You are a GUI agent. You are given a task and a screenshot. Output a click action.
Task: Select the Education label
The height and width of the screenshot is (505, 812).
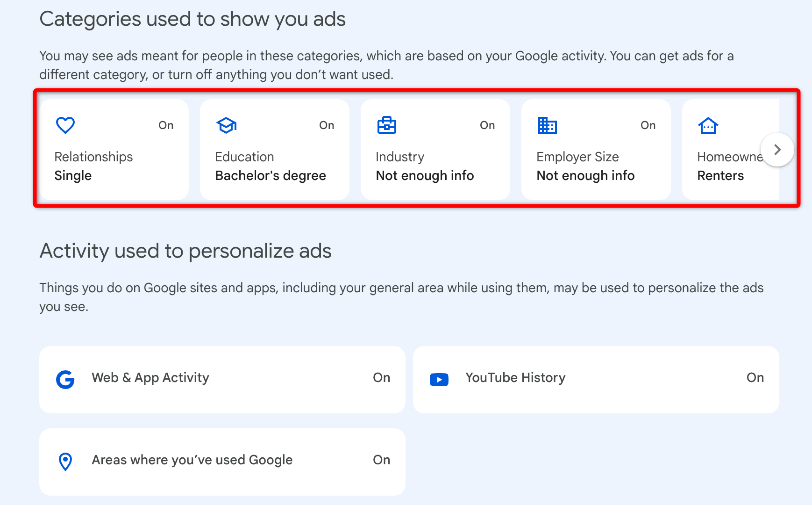pyautogui.click(x=244, y=157)
